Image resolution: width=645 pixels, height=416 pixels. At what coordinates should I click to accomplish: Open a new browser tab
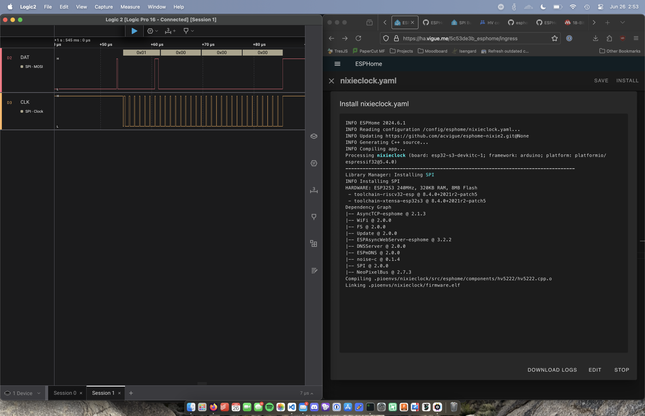(x=608, y=23)
